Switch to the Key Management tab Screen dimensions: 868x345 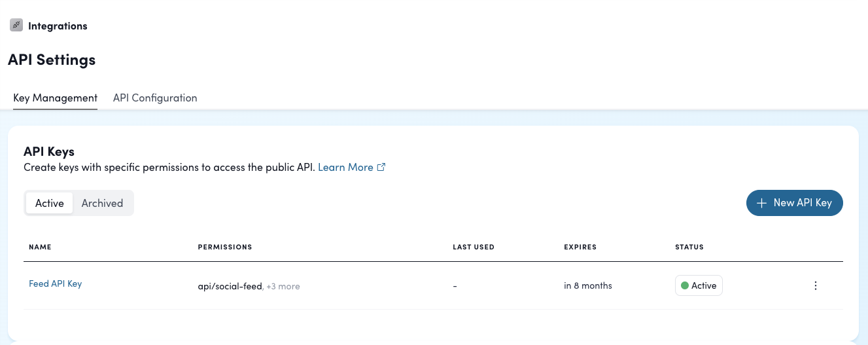pyautogui.click(x=55, y=98)
